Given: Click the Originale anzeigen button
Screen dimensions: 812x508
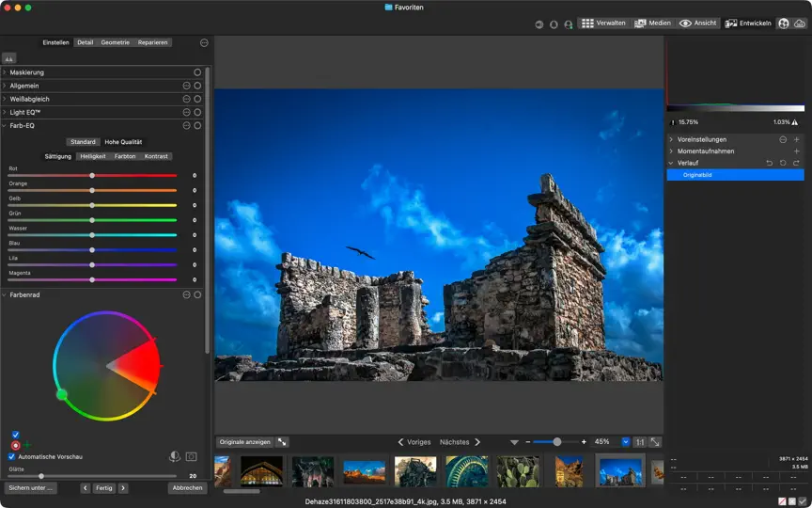Looking at the screenshot, I should (x=244, y=442).
